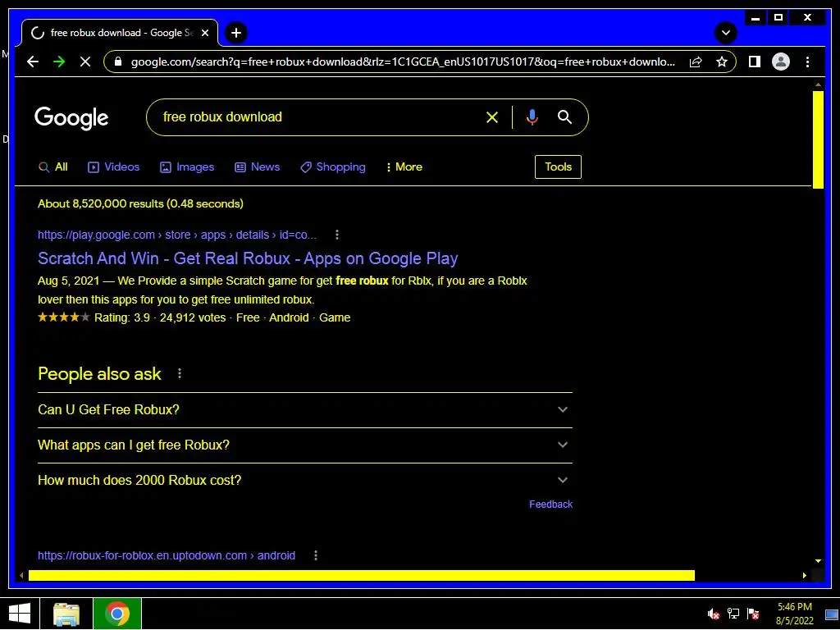Click the Tools button

[558, 167]
